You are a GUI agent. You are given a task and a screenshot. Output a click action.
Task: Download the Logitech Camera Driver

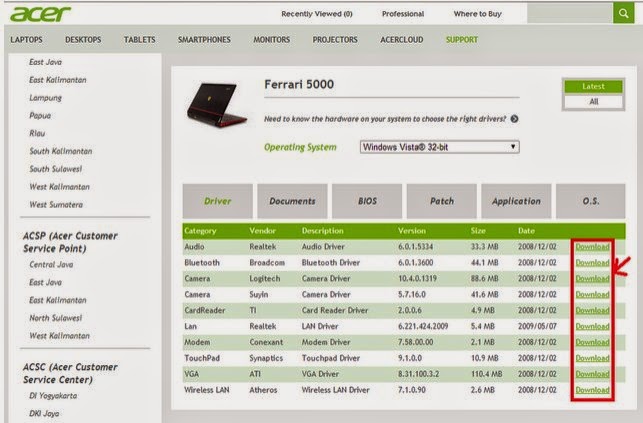click(x=592, y=279)
